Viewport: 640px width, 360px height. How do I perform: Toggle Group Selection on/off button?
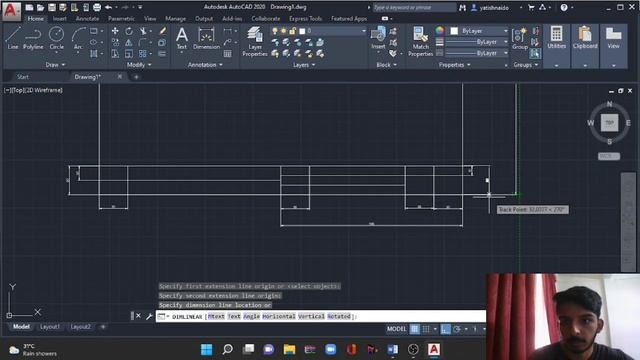click(x=535, y=53)
